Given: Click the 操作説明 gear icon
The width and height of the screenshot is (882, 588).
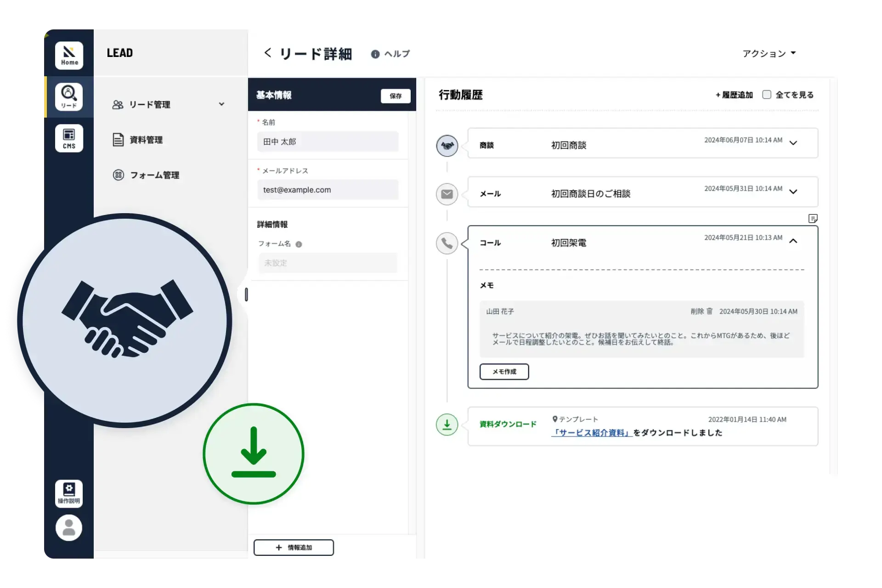Looking at the screenshot, I should [68, 493].
